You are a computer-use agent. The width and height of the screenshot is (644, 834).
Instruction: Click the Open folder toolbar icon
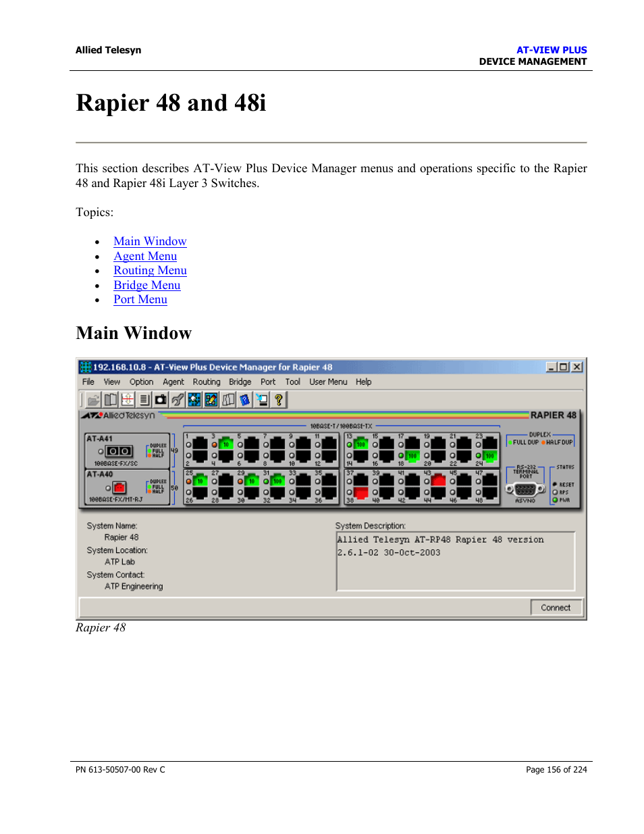pyautogui.click(x=93, y=400)
